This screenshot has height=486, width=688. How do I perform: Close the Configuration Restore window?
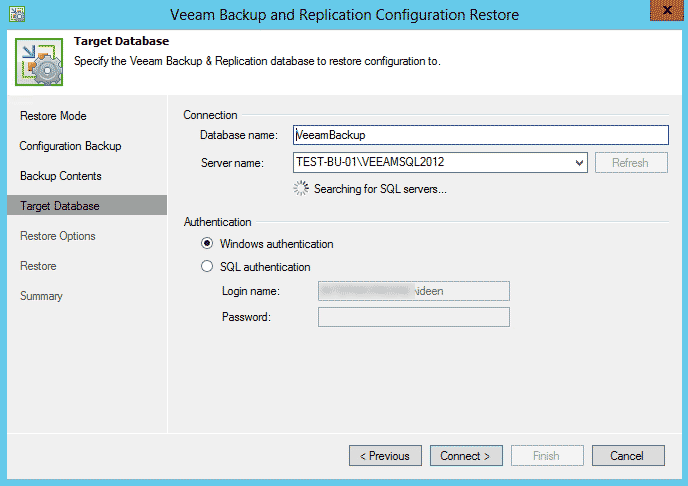[x=666, y=11]
